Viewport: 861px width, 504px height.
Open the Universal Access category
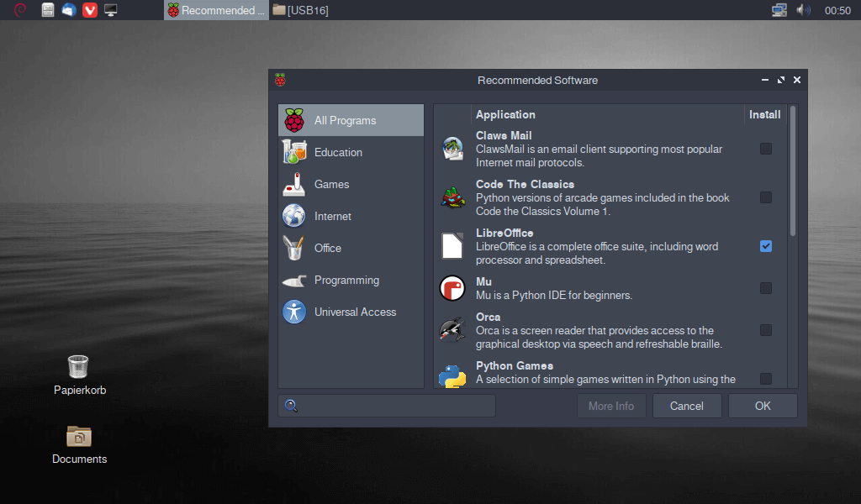pyautogui.click(x=351, y=312)
